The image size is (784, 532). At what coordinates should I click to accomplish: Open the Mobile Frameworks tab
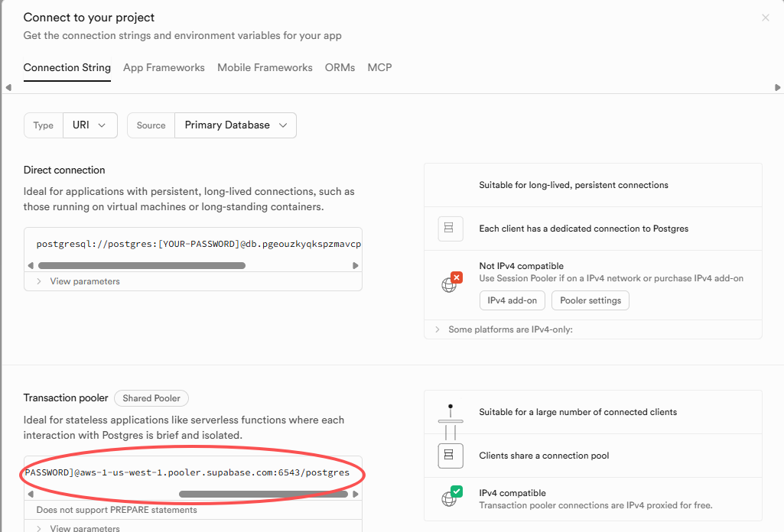point(265,67)
